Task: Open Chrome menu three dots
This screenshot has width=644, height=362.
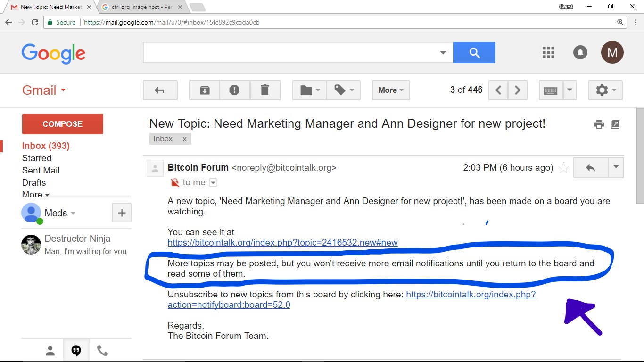Action: coord(635,22)
